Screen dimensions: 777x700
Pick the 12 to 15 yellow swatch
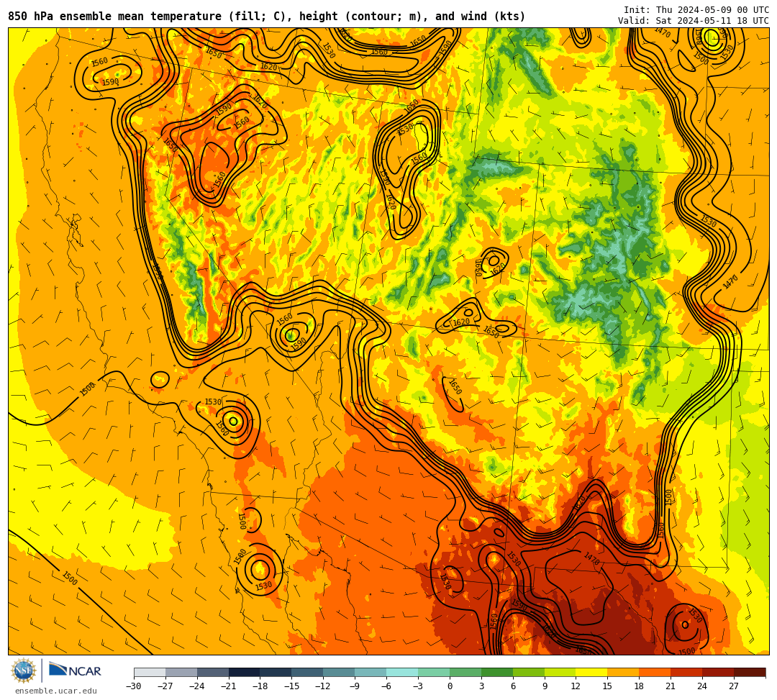pos(592,672)
